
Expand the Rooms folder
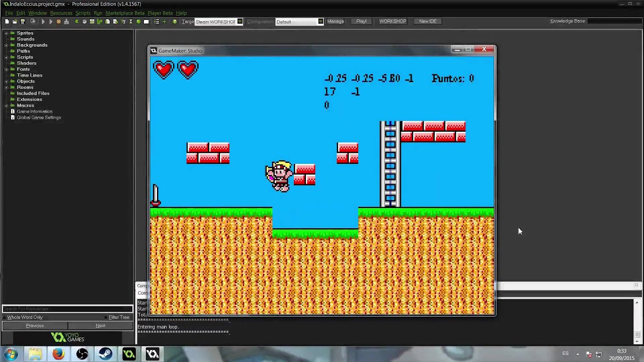pos(6,87)
